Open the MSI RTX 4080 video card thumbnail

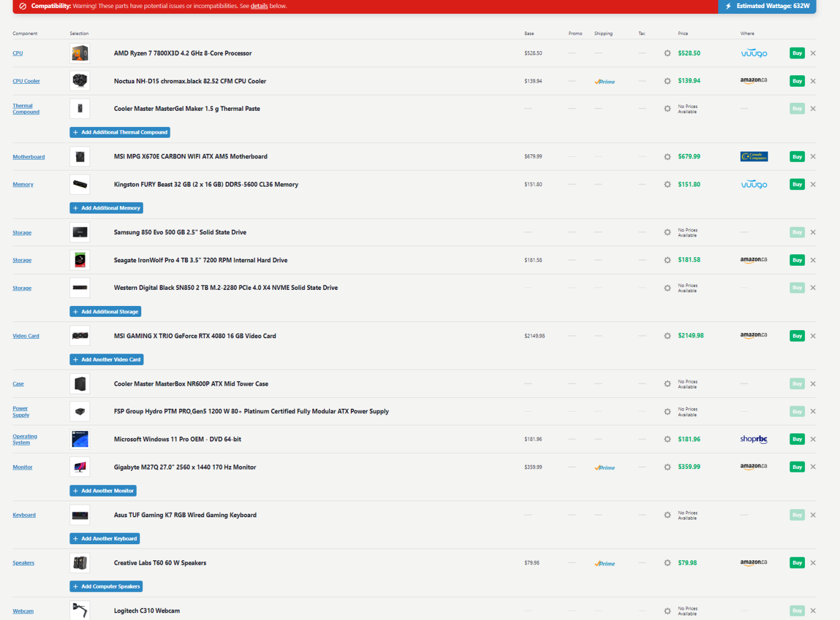coord(80,336)
